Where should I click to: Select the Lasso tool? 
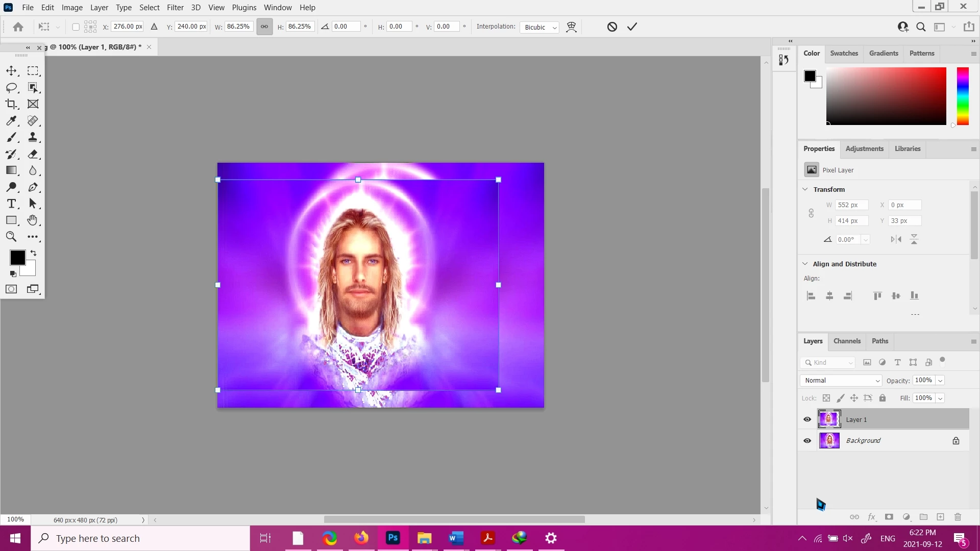click(x=11, y=88)
